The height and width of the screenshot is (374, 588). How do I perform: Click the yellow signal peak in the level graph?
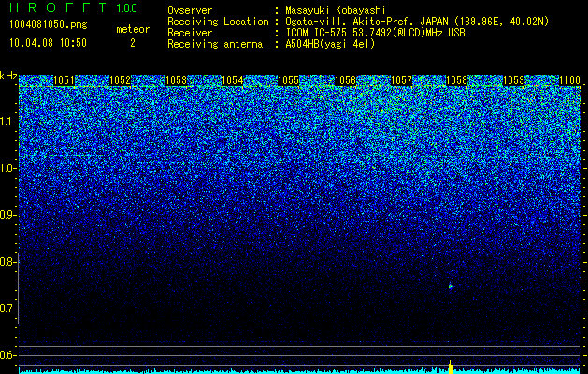452,367
